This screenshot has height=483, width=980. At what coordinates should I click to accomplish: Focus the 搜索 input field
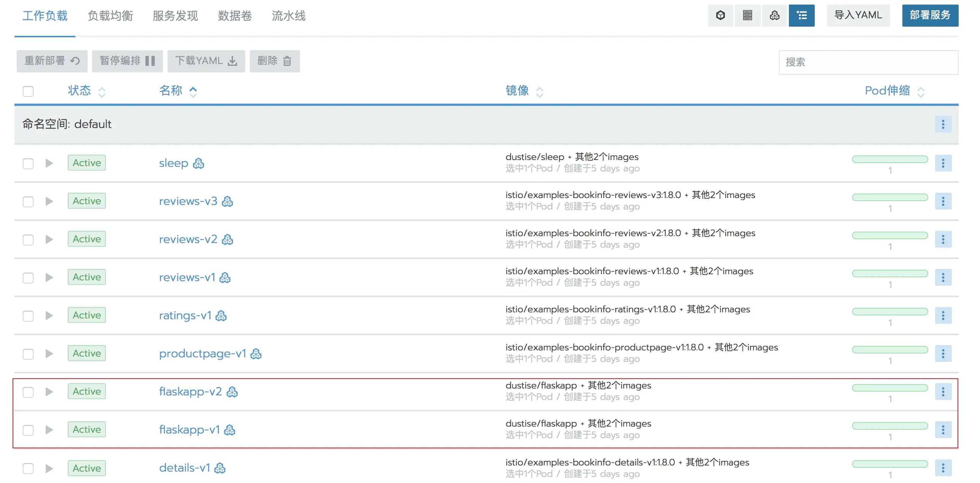click(x=868, y=62)
